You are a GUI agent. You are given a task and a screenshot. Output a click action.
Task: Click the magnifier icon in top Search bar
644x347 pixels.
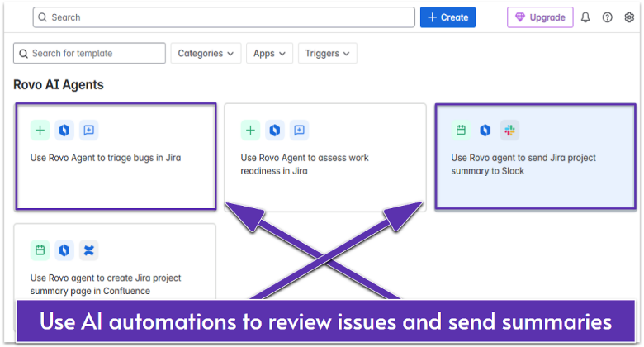[x=42, y=17]
